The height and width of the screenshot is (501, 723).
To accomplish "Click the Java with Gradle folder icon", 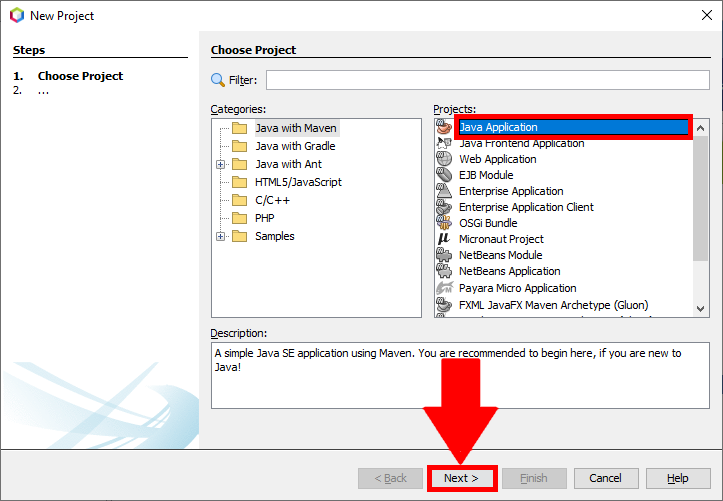I will 239,146.
